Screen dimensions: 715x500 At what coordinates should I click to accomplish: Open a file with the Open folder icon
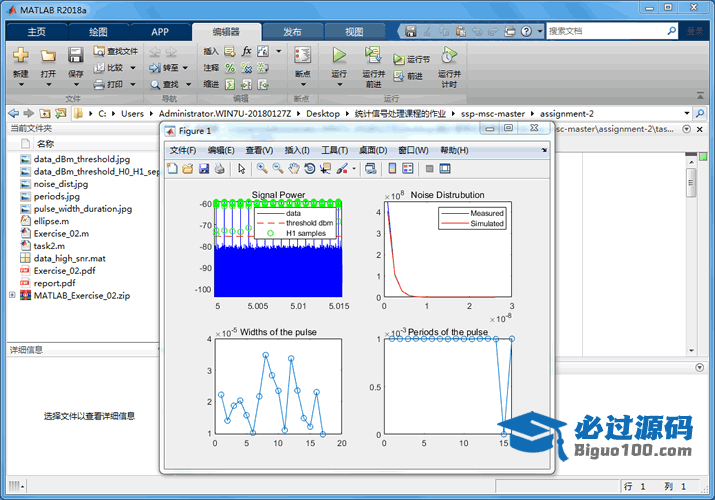[x=48, y=56]
